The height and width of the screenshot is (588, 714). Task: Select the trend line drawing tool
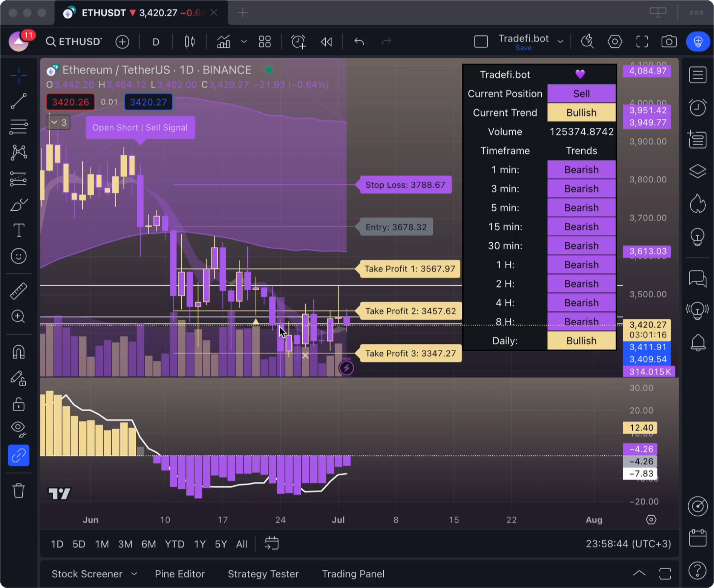(18, 101)
